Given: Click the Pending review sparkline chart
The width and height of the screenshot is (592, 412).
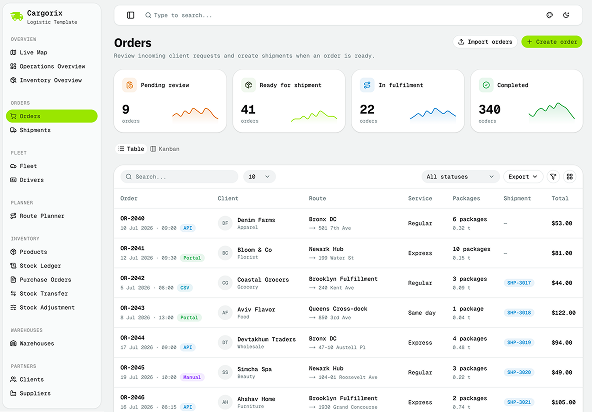Looking at the screenshot, I should click(195, 115).
